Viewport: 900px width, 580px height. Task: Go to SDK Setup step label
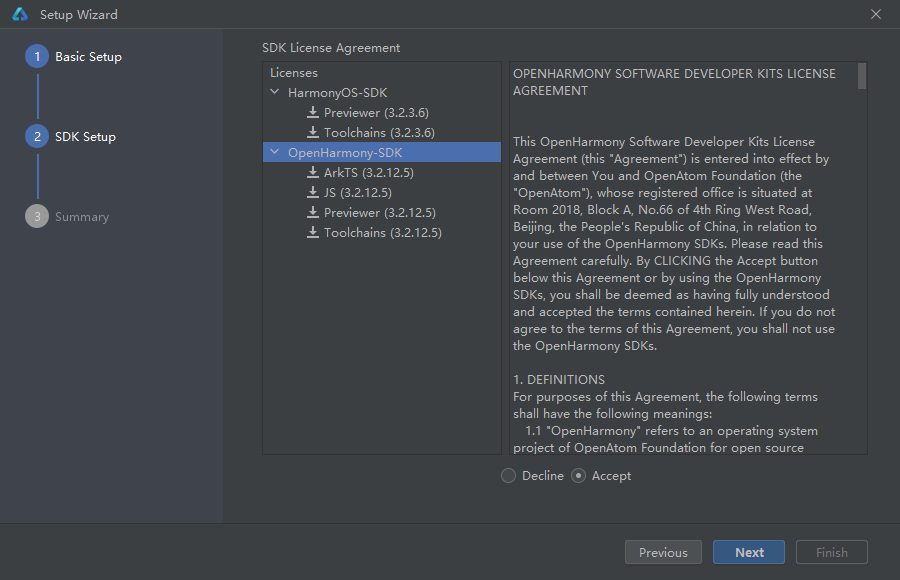point(86,137)
